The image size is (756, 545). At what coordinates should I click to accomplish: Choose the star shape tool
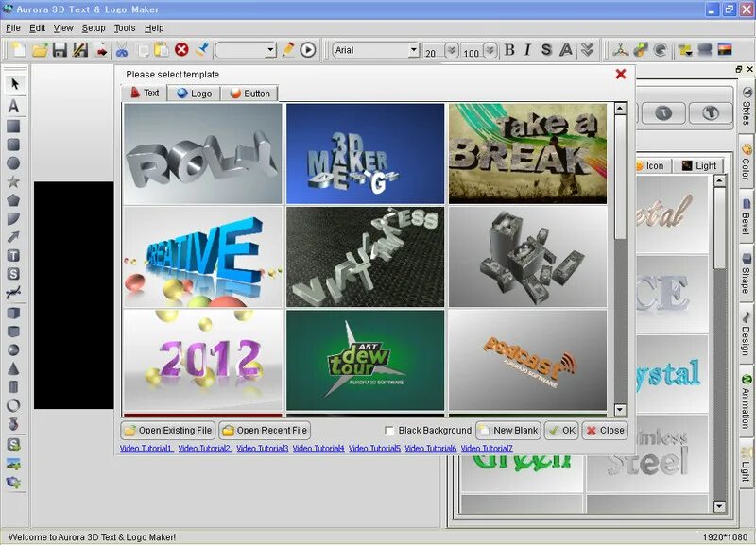pos(13,181)
